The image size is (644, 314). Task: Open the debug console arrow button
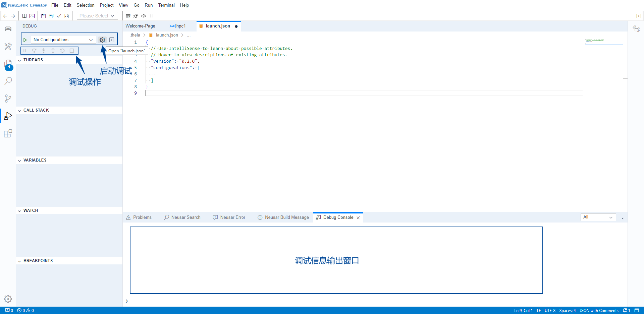click(112, 40)
